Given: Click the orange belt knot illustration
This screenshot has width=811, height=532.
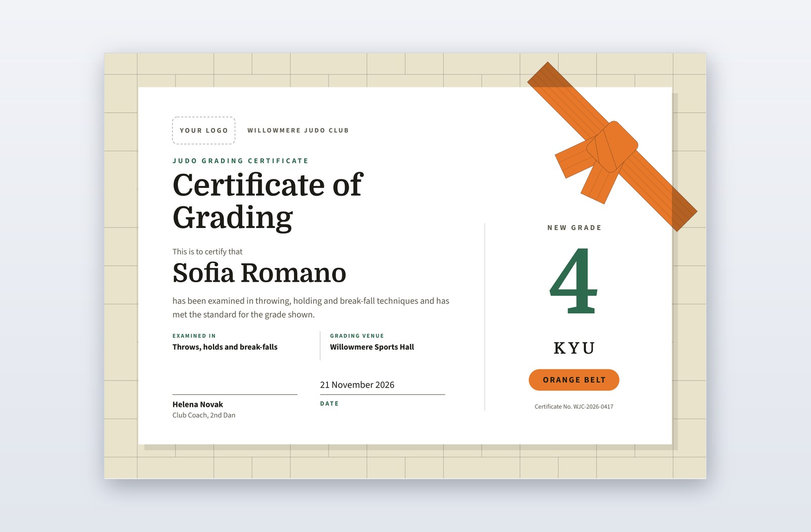Looking at the screenshot, I should 612,146.
